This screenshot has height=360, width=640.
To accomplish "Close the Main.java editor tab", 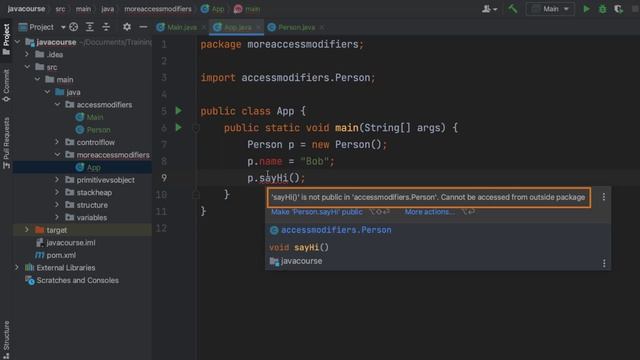I will coord(204,27).
